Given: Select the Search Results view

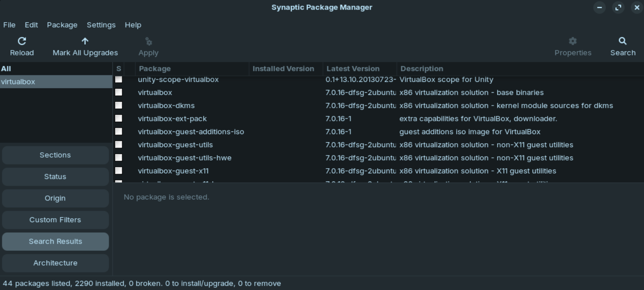Looking at the screenshot, I should click(55, 241).
